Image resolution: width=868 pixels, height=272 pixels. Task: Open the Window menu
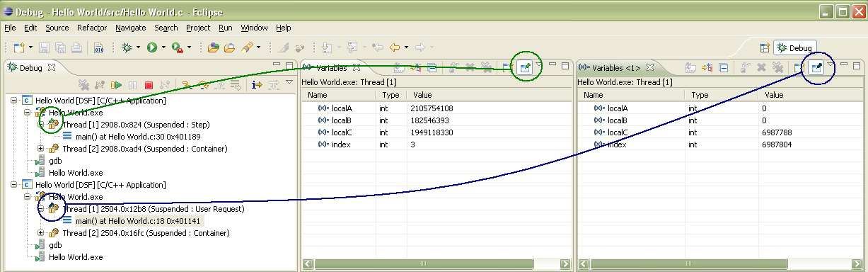[x=254, y=28]
